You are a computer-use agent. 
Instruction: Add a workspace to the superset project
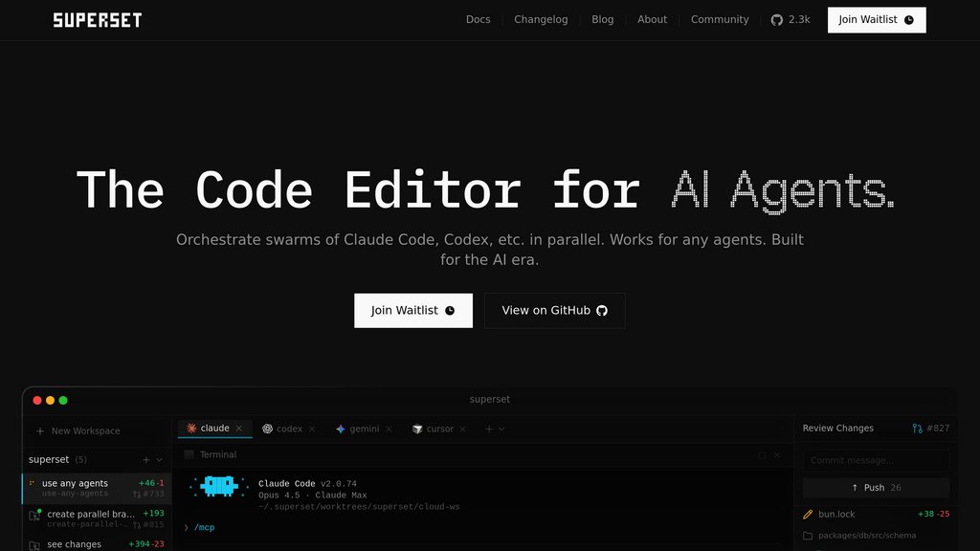[146, 460]
